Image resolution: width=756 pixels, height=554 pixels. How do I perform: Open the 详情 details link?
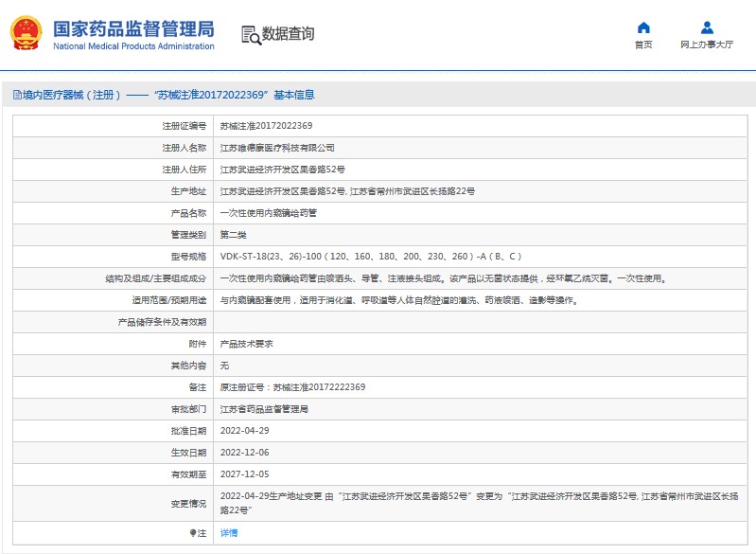pyautogui.click(x=229, y=533)
